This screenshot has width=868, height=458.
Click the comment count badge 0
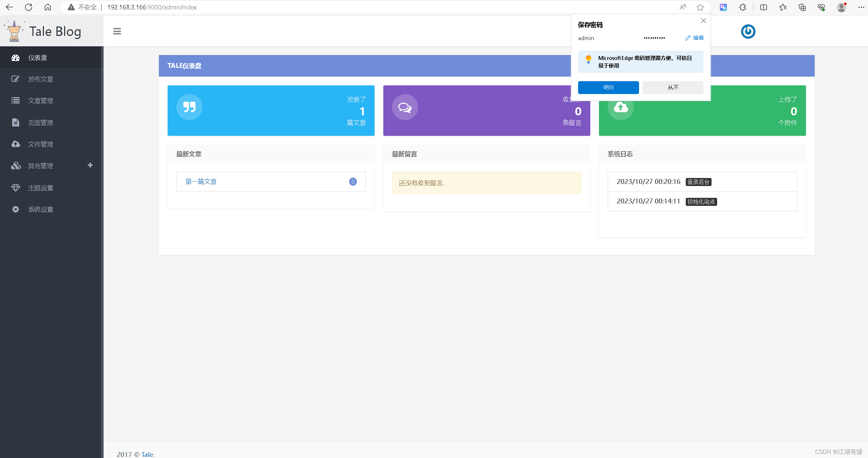(x=353, y=181)
